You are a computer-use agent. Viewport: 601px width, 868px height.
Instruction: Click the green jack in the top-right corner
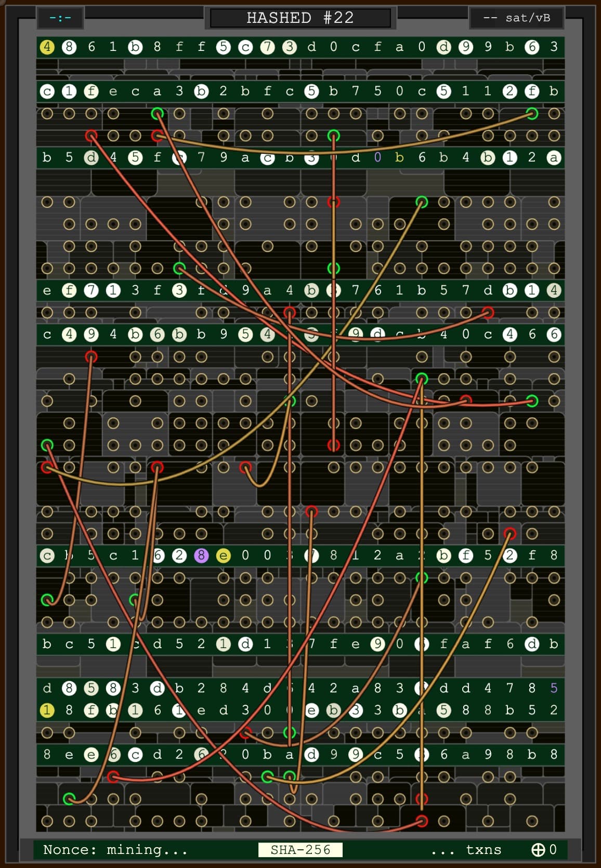pos(532,113)
